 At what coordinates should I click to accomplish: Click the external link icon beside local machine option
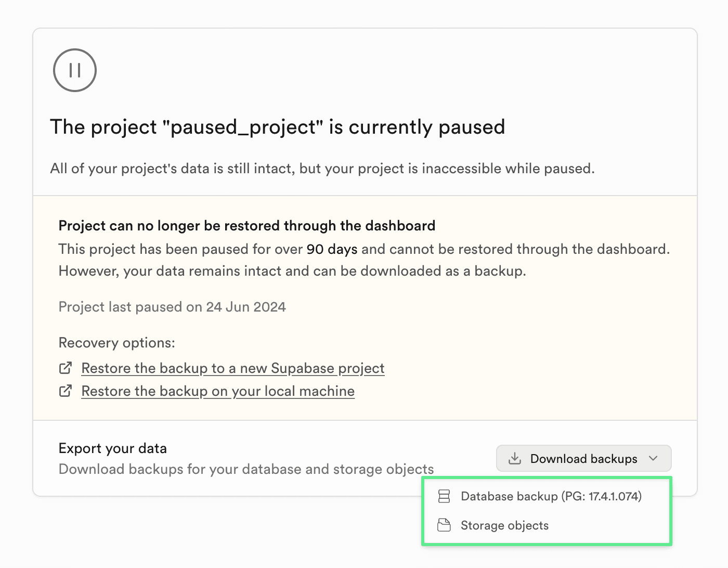[65, 390]
